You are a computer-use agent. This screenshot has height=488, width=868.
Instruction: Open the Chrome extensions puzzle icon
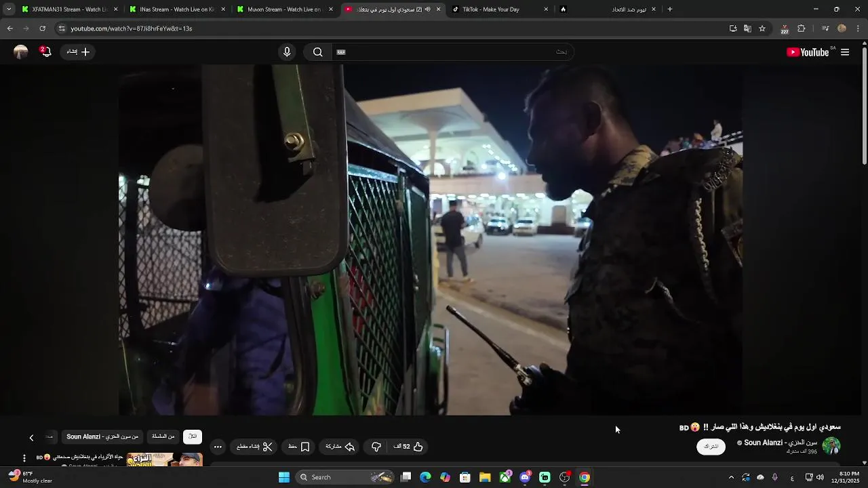[x=802, y=28]
